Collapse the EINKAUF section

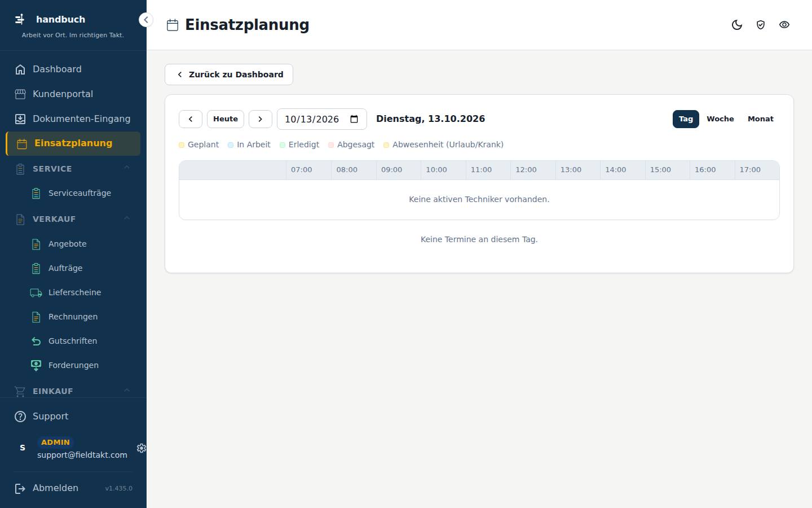tap(73, 391)
